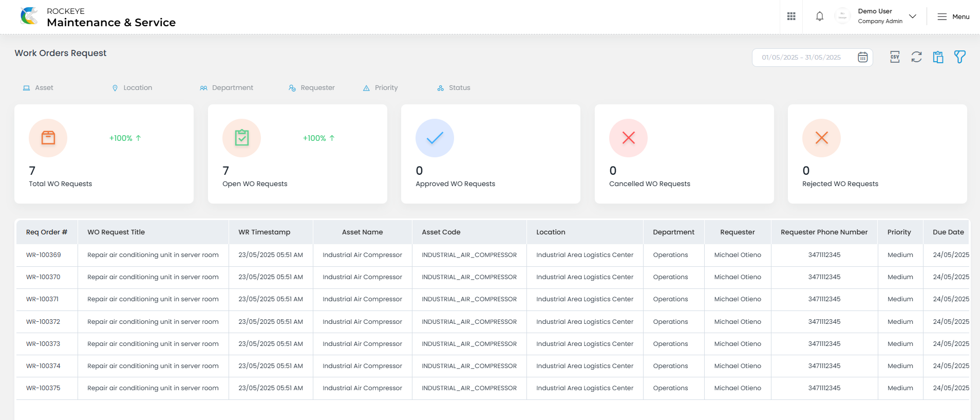The height and width of the screenshot is (420, 980).
Task: Click the Approved WO Requests checkmark icon
Action: click(x=435, y=138)
